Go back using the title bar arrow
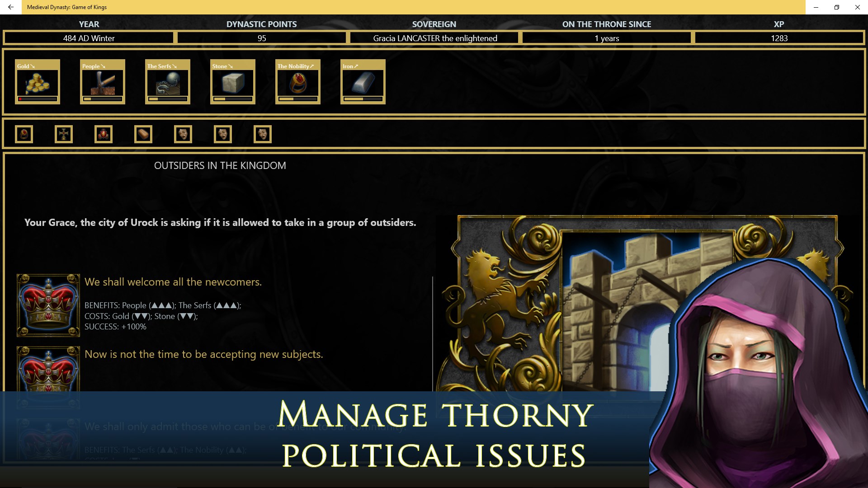Image resolution: width=868 pixels, height=488 pixels. point(11,7)
